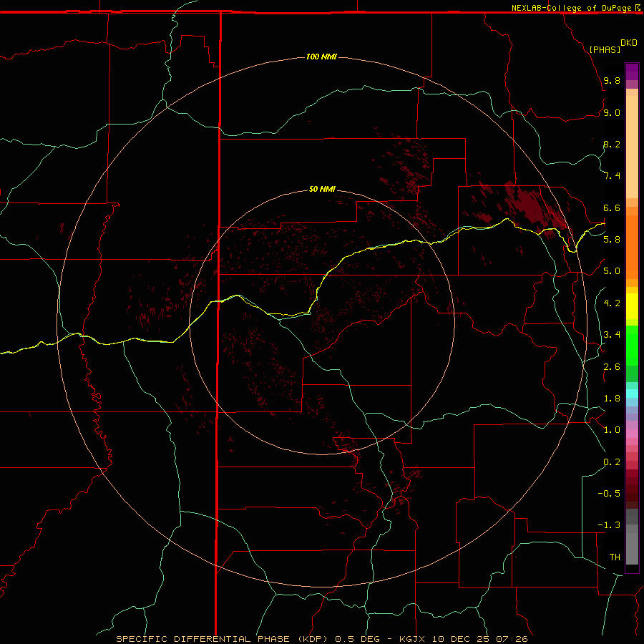Click the gray bottom color bar segment
The image size is (644, 644).
(x=632, y=549)
